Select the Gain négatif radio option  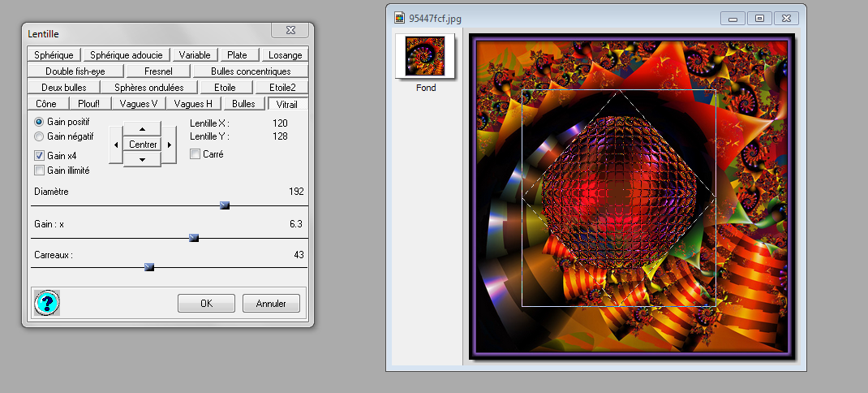tap(39, 136)
